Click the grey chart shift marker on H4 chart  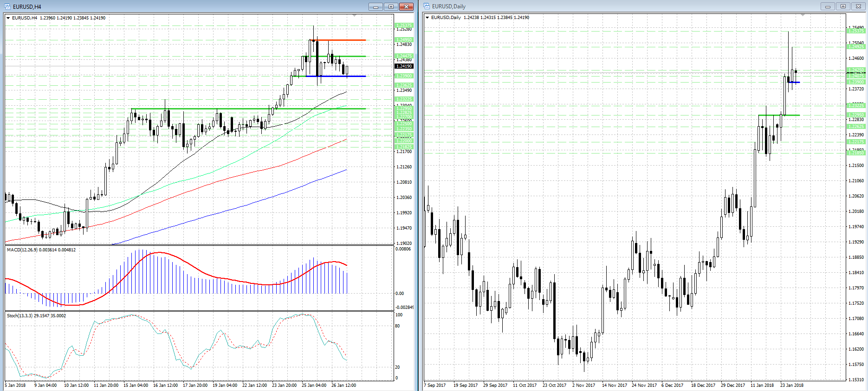tap(355, 16)
